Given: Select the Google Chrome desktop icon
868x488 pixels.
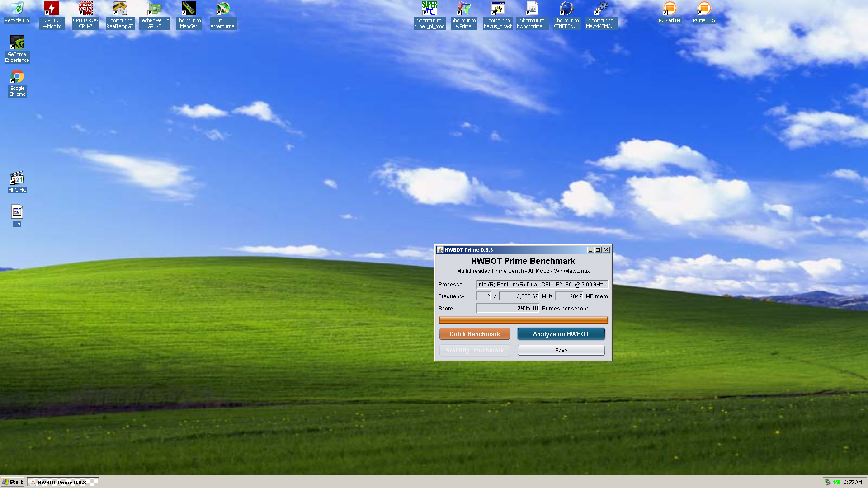Looking at the screenshot, I should (17, 83).
